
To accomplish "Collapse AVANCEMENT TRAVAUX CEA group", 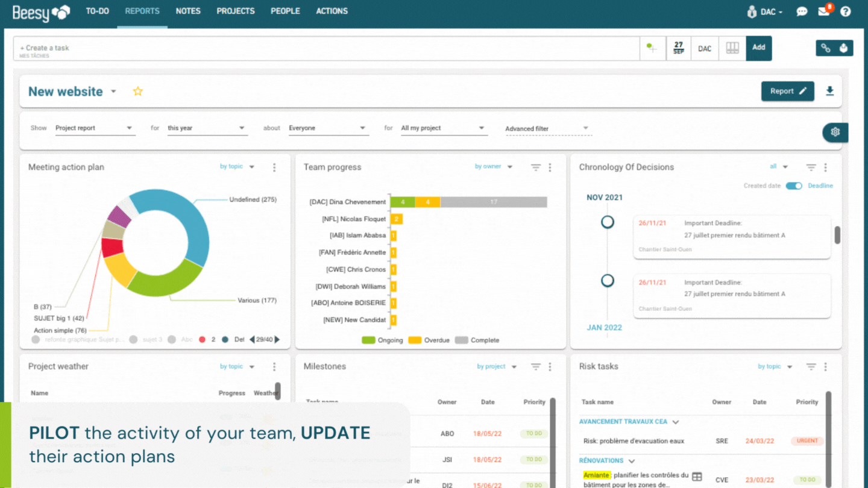I will [x=676, y=422].
